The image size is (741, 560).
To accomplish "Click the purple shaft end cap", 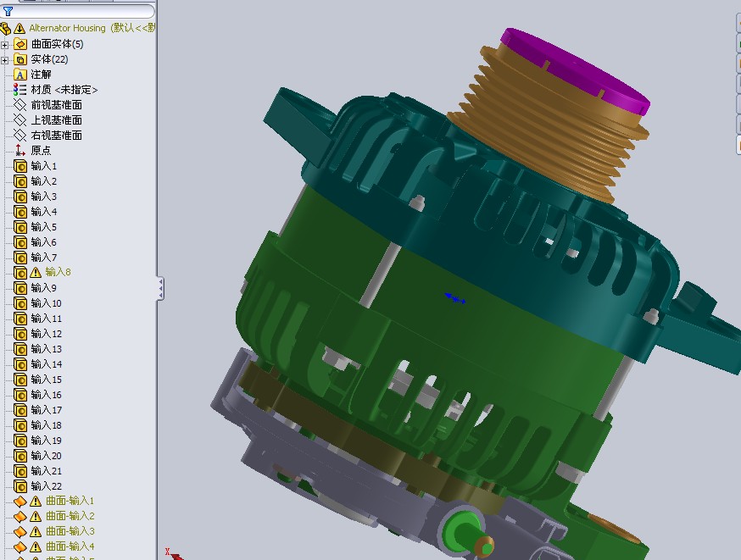I will 577,71.
